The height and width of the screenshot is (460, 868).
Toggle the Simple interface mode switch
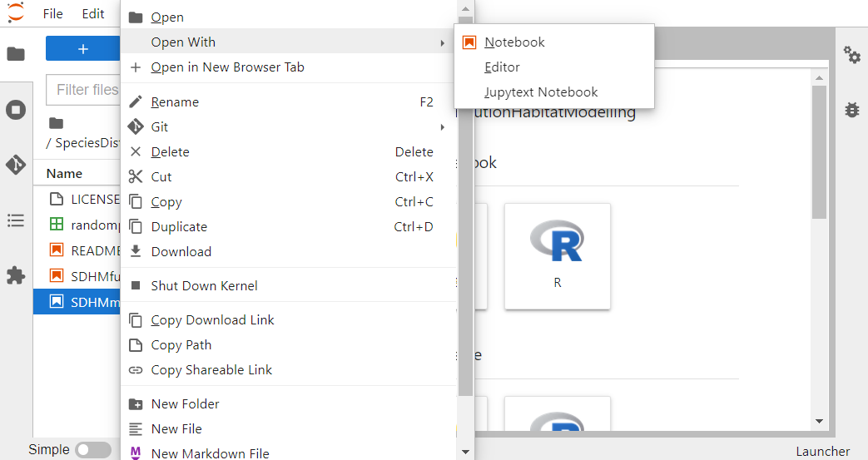point(92,450)
